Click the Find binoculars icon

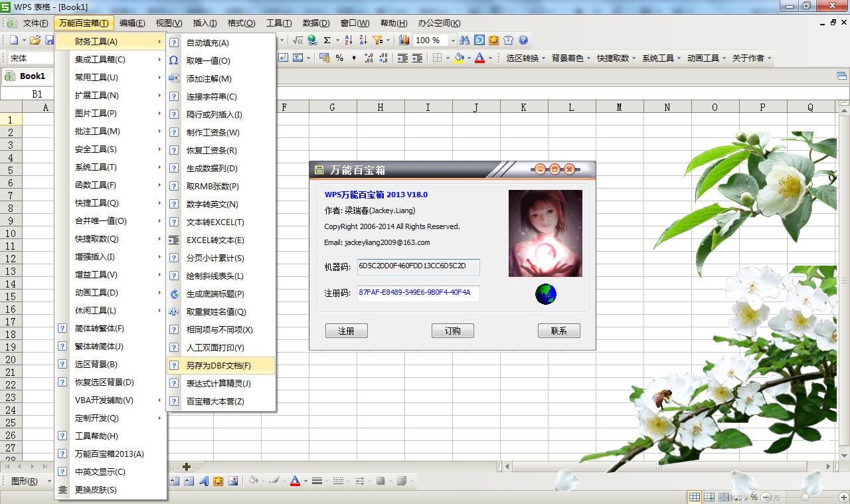pos(464,41)
